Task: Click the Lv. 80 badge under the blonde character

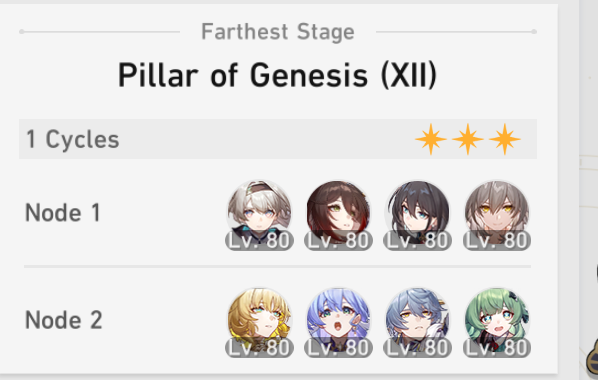Action: 259,348
